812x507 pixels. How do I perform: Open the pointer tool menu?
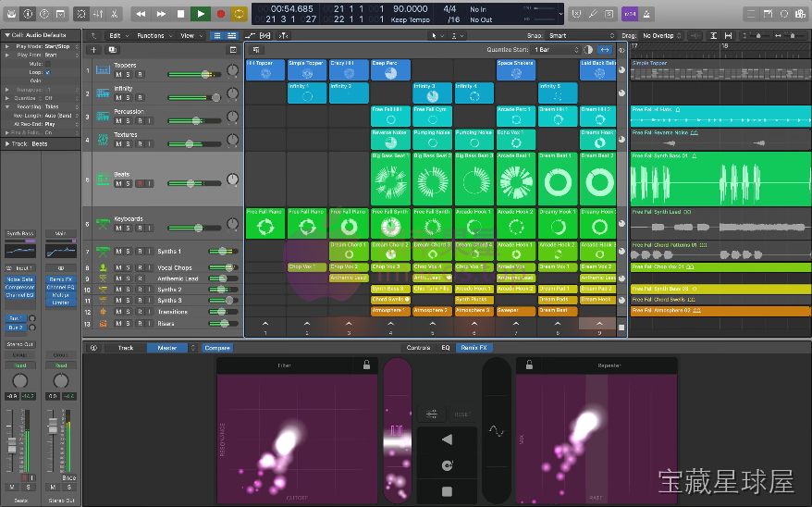(x=437, y=36)
